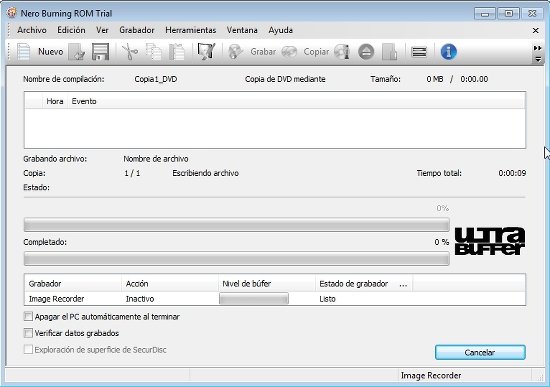
Task: Click the Nero application icon in title bar
Action: coord(12,13)
